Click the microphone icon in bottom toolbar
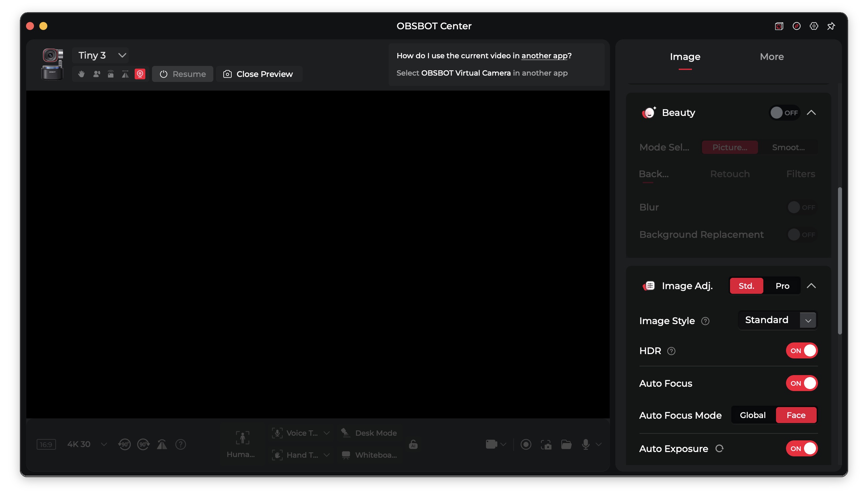Viewport: 868px width, 499px height. 586,444
